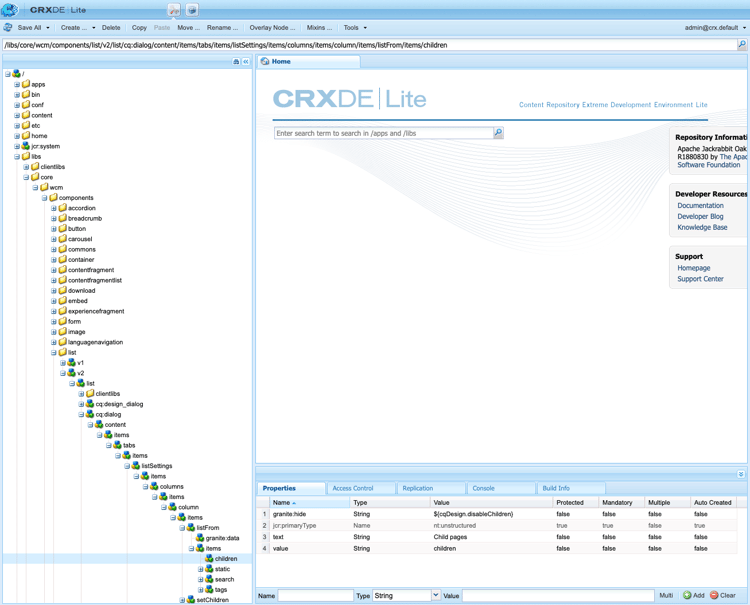Click the green Add icon
The width and height of the screenshot is (750, 605).
click(x=687, y=595)
